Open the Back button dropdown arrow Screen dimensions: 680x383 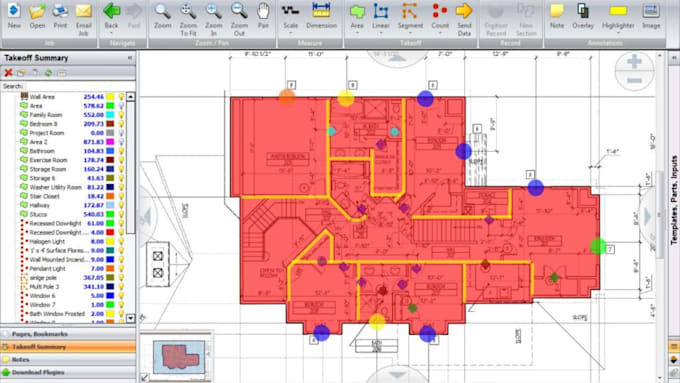111,33
